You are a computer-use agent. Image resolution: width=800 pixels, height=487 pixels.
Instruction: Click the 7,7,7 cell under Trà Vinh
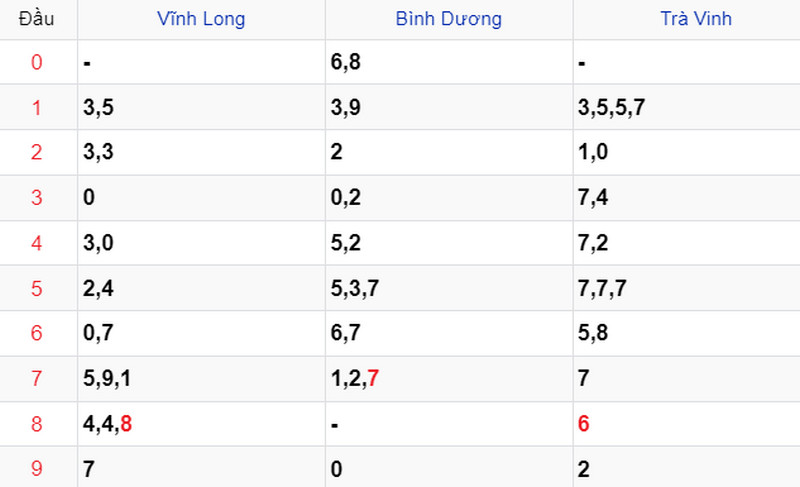coord(686,288)
